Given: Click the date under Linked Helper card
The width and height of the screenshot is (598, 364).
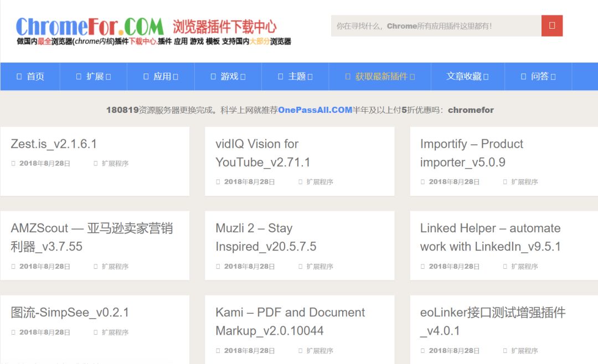Looking at the screenshot, I should (454, 267).
